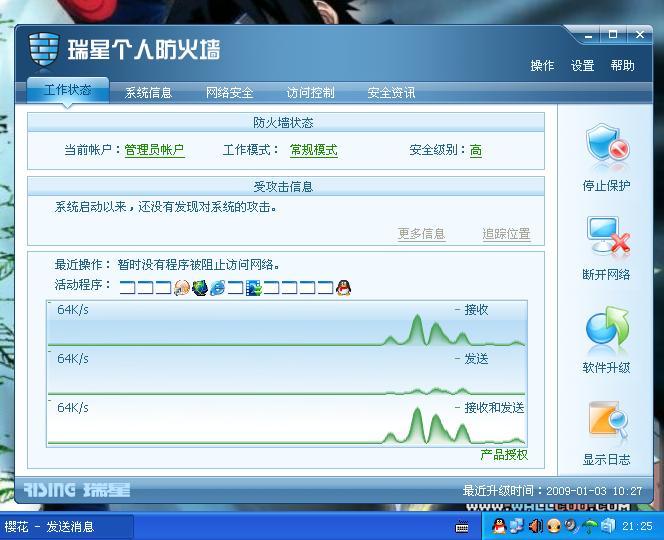Switch to the 工作状态 tab

click(68, 90)
